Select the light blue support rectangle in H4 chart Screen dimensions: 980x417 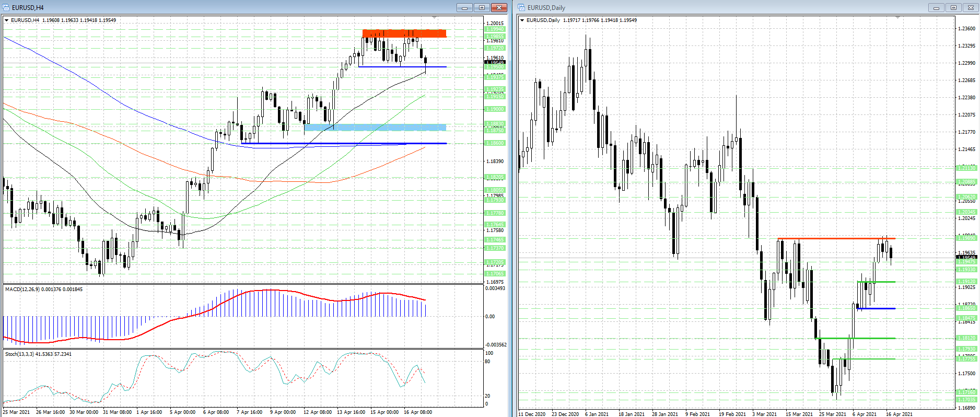[x=375, y=127]
